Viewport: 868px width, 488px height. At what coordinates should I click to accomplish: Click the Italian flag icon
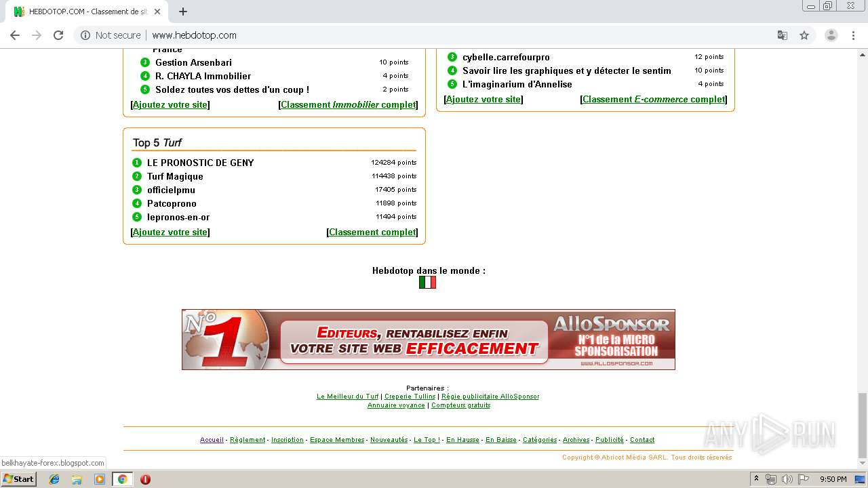(427, 282)
